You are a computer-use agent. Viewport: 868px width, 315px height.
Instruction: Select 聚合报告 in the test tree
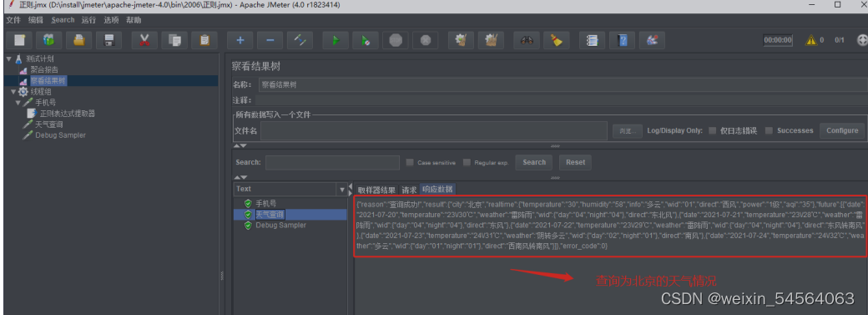(x=43, y=69)
